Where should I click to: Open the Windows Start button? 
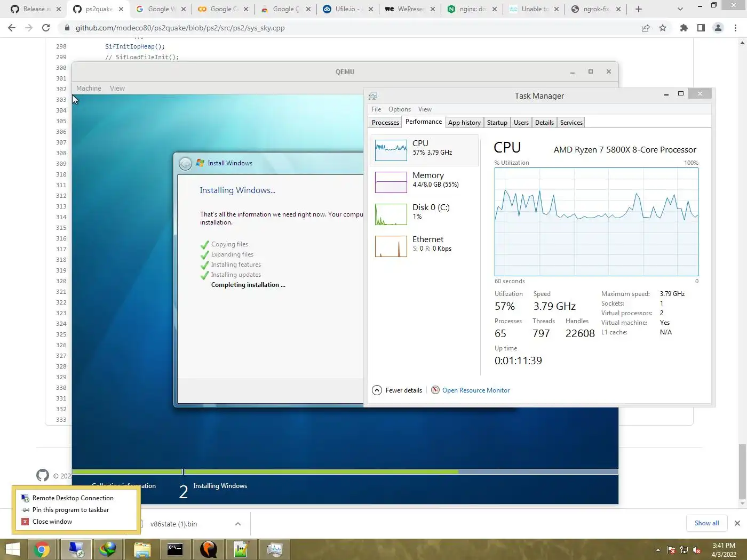pyautogui.click(x=12, y=549)
